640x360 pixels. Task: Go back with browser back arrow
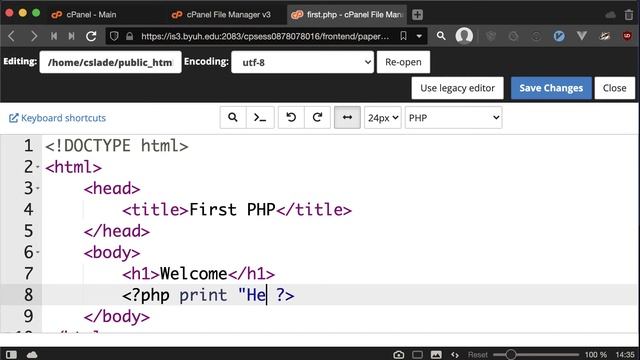pos(11,36)
